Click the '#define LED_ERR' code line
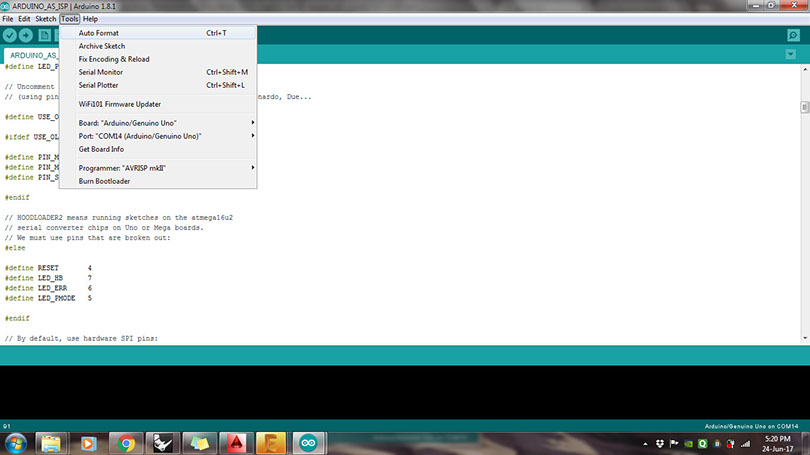 [x=48, y=288]
